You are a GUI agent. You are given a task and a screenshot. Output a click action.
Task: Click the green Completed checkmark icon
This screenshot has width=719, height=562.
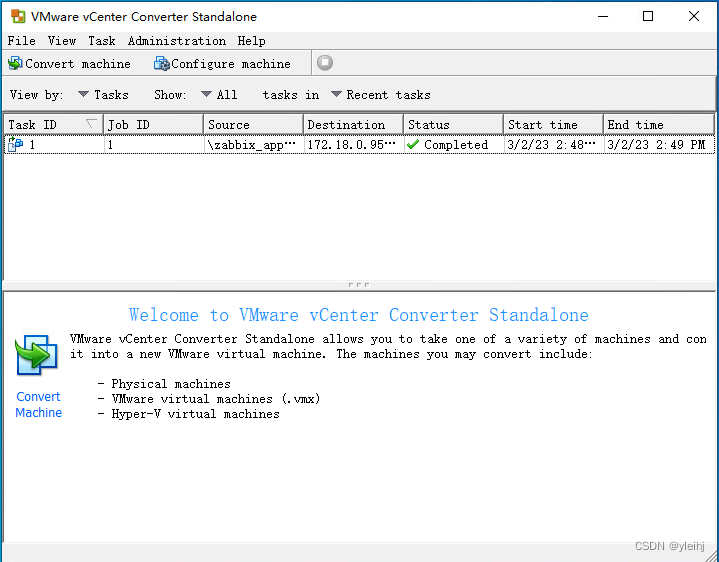[x=413, y=144]
